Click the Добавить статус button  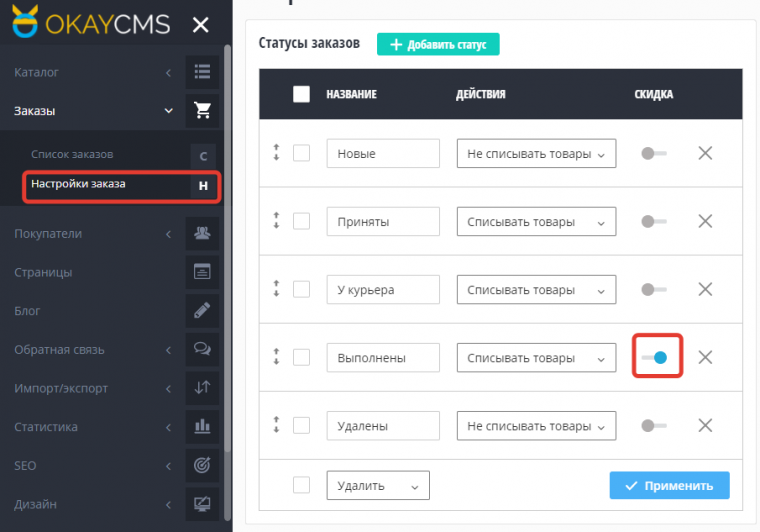pos(437,44)
